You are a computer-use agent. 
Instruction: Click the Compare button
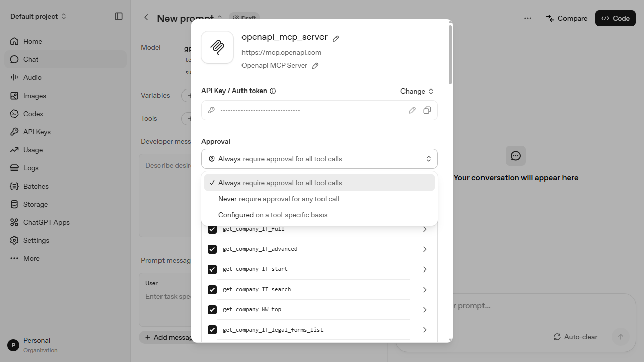(567, 18)
